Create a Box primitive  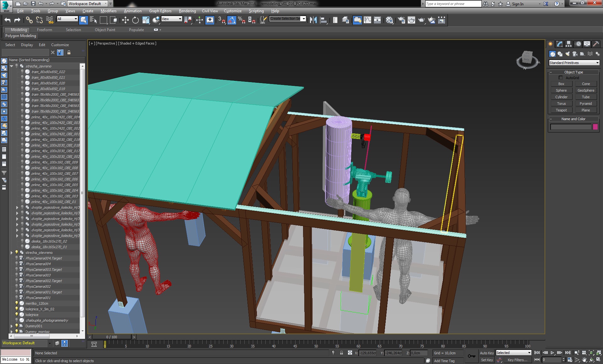tap(561, 84)
